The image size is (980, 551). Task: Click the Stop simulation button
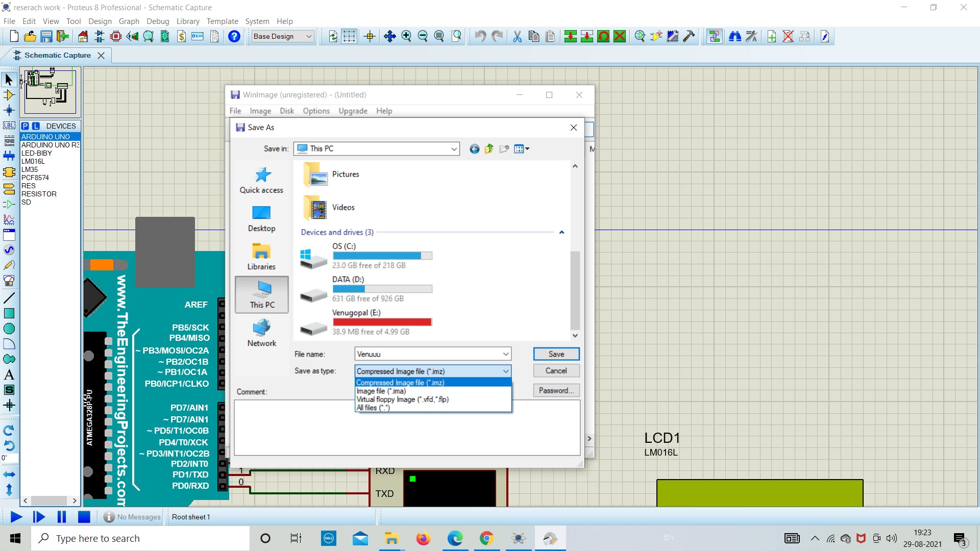click(84, 517)
